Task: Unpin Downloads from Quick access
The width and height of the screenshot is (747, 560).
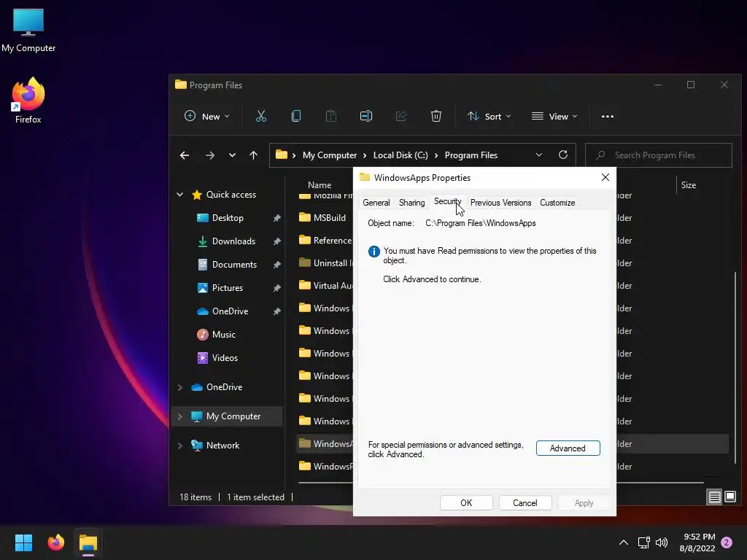Action: (276, 241)
